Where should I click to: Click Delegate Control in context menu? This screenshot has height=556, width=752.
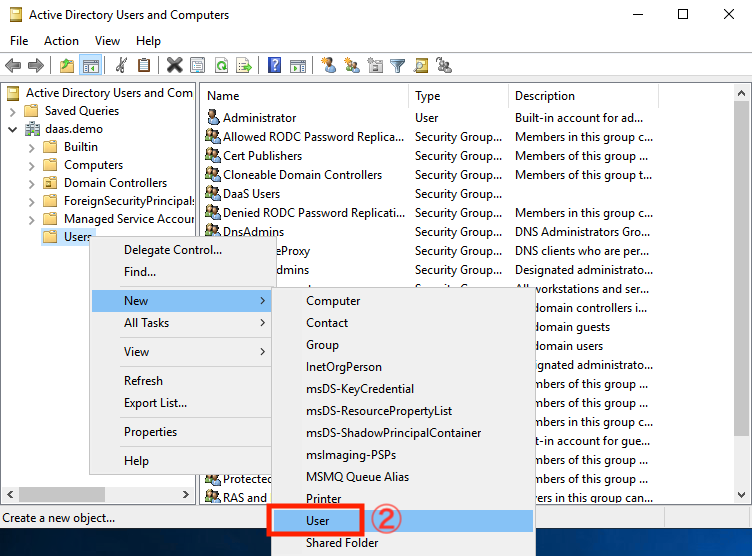pos(181,250)
